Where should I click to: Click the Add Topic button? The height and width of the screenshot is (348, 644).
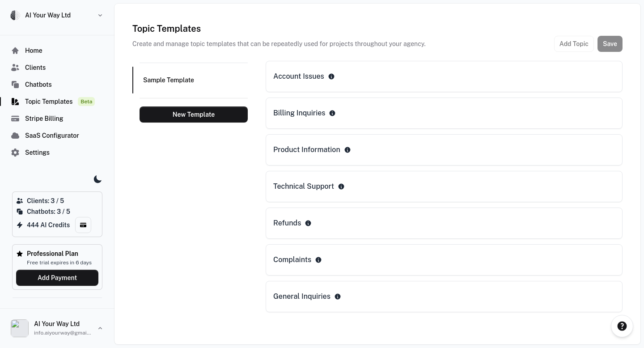click(x=573, y=44)
